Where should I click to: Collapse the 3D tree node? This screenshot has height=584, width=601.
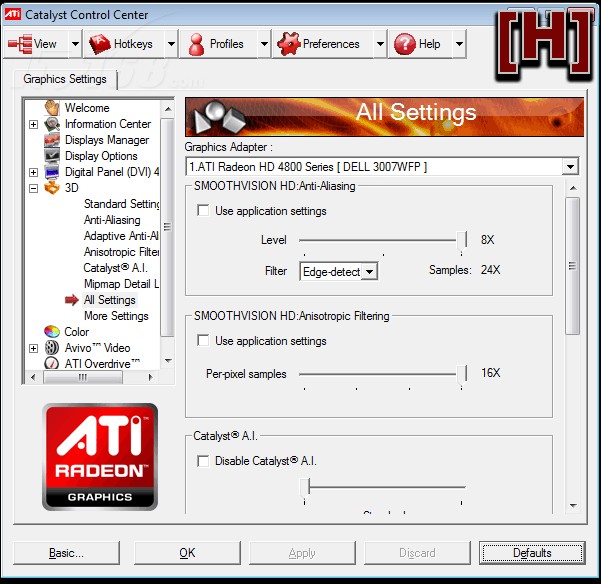(x=33, y=188)
